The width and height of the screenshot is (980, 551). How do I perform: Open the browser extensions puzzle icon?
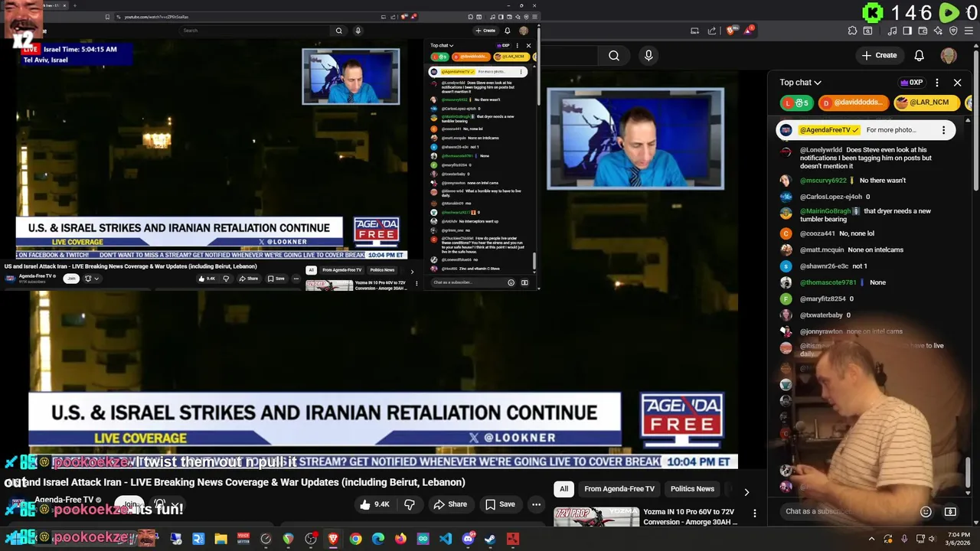pyautogui.click(x=852, y=31)
